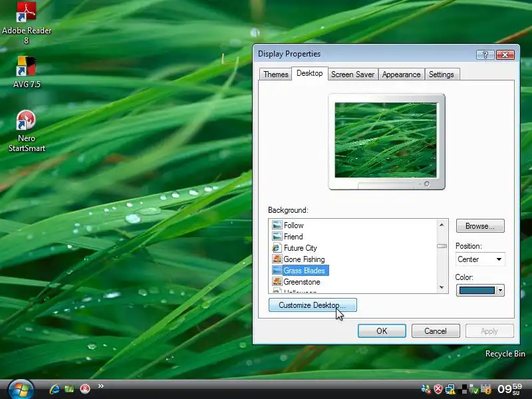Choose the Friend background

pos(287,237)
